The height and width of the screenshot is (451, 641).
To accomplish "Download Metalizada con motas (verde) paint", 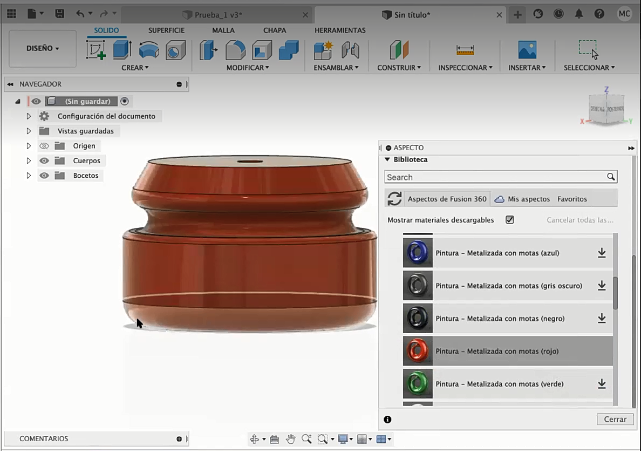I will click(x=602, y=384).
